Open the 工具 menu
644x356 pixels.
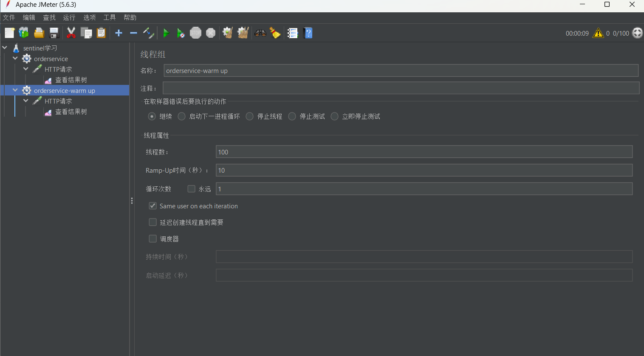(x=110, y=17)
